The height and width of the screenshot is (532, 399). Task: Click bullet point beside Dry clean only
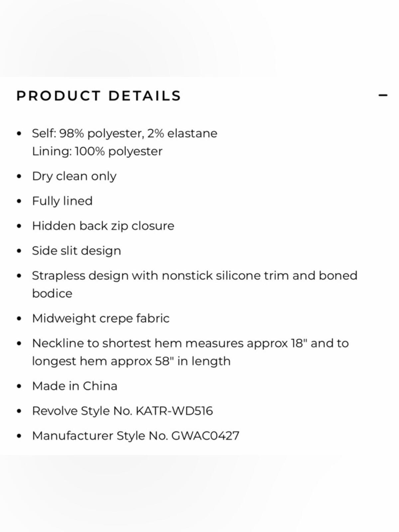click(19, 177)
